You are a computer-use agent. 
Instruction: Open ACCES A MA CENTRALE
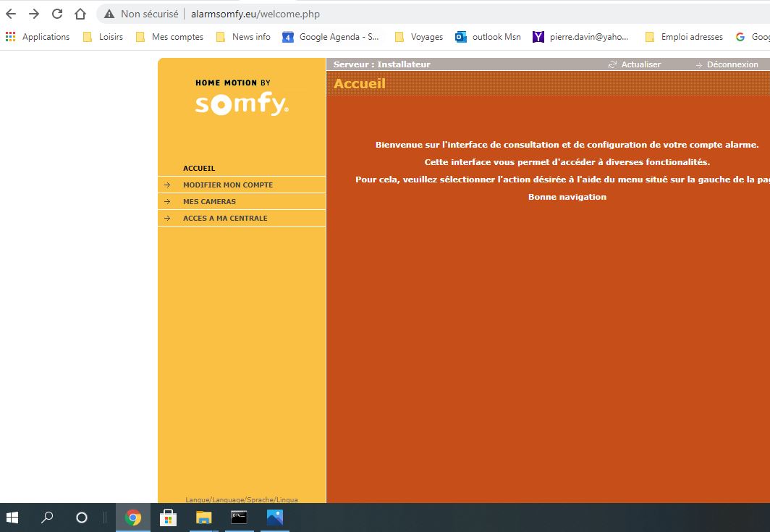click(225, 219)
